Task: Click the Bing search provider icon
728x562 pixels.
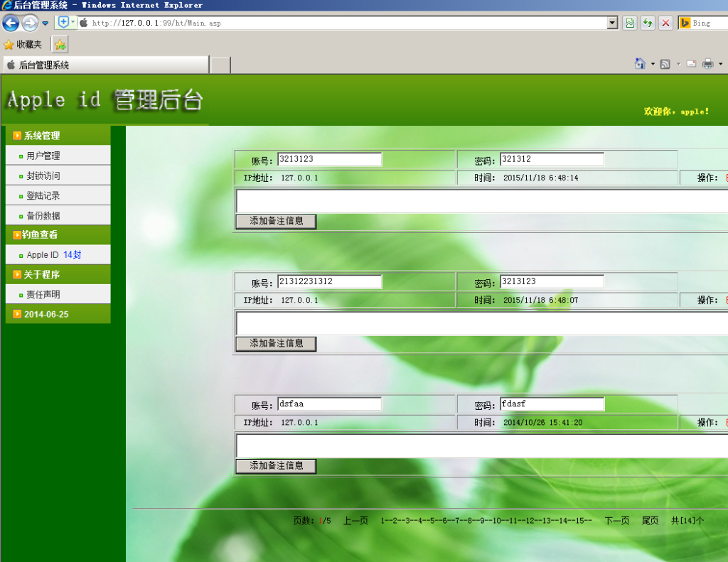Action: coord(685,23)
